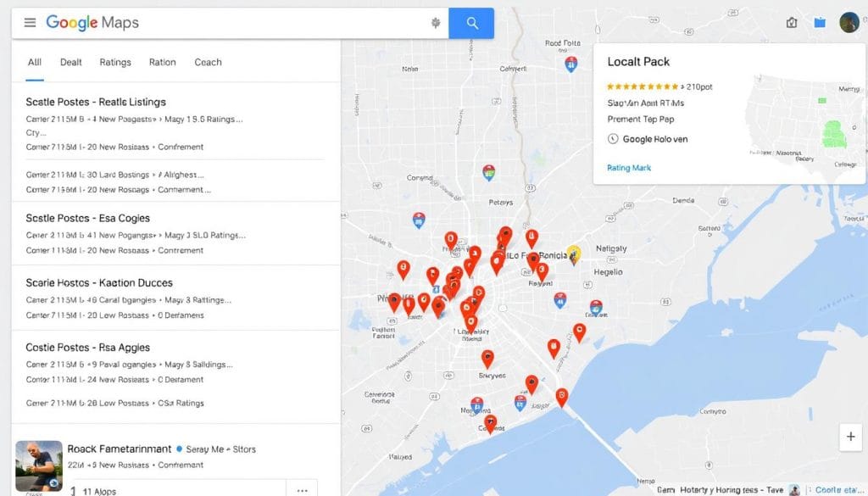This screenshot has height=496, width=868.
Task: Click the 'Seray Me - Sltors' label
Action: coord(221,449)
